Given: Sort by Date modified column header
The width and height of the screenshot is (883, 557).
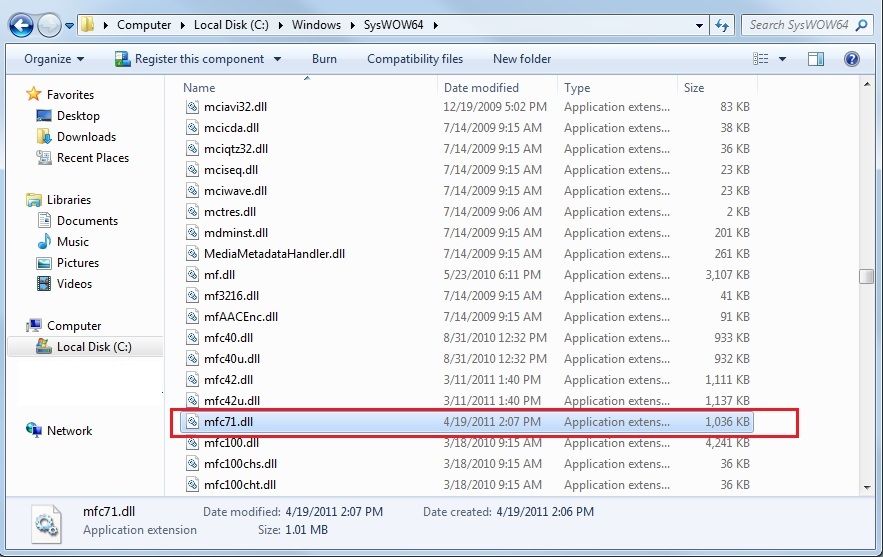Looking at the screenshot, I should click(481, 88).
